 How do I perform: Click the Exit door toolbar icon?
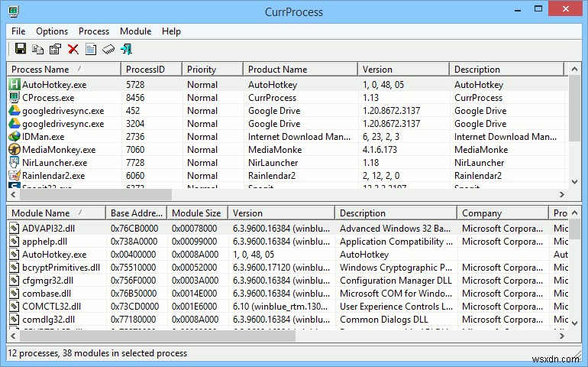[126, 49]
